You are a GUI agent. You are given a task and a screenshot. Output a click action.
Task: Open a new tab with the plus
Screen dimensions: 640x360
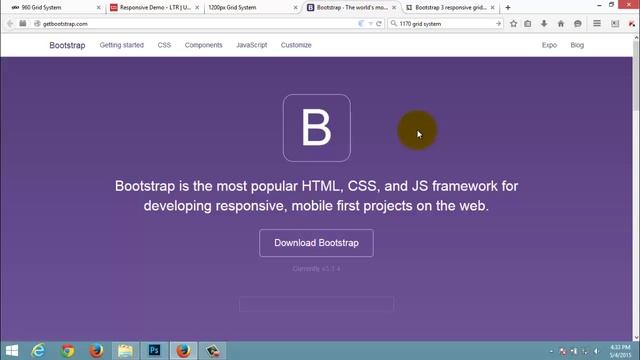(x=508, y=7)
